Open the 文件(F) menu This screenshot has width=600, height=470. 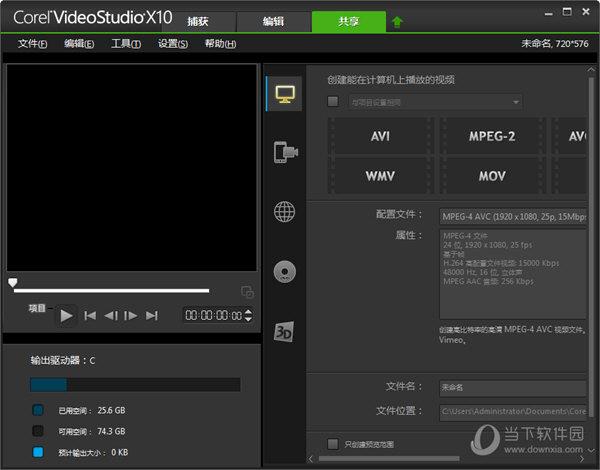click(x=33, y=44)
